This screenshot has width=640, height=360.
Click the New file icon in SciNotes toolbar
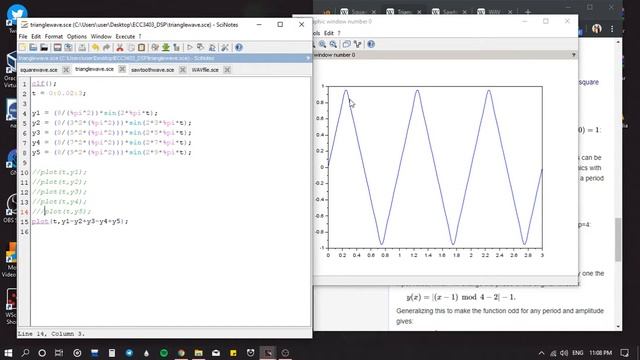(x=22, y=47)
